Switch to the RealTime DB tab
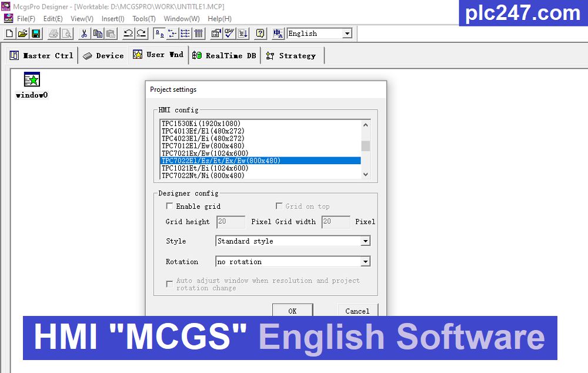Image resolution: width=588 pixels, height=373 pixels. click(224, 55)
